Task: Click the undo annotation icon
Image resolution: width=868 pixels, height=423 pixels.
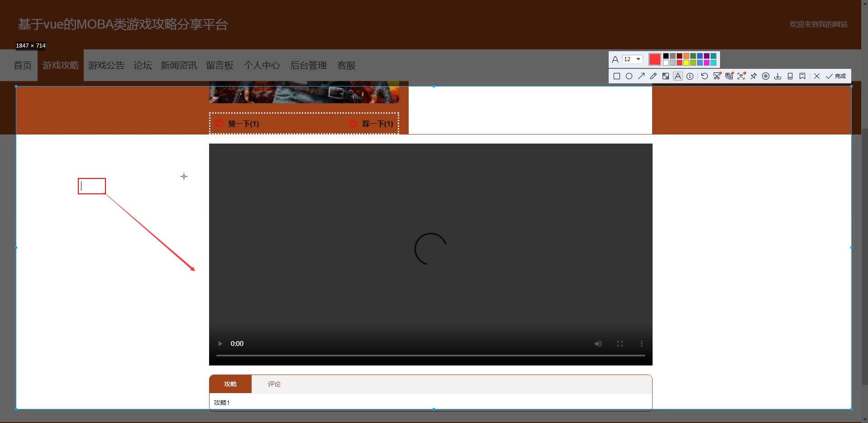Action: point(704,76)
